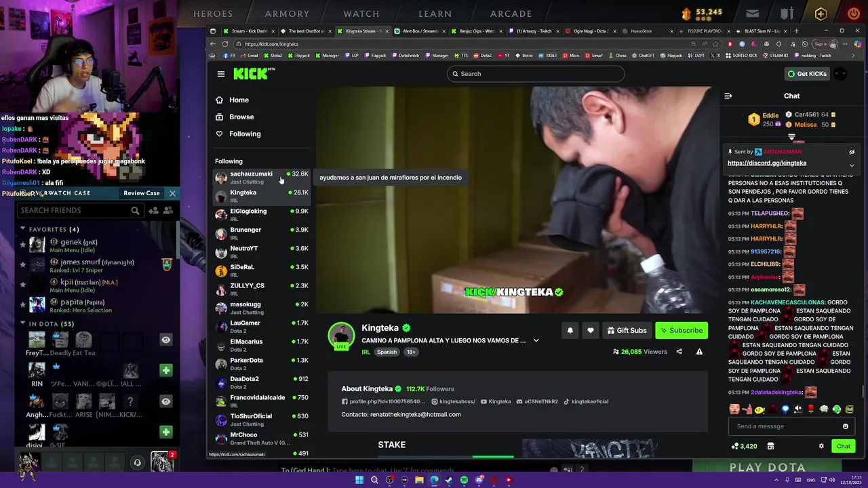The image size is (868, 488).
Task: Open Home in Kick sidebar
Action: tap(232, 100)
